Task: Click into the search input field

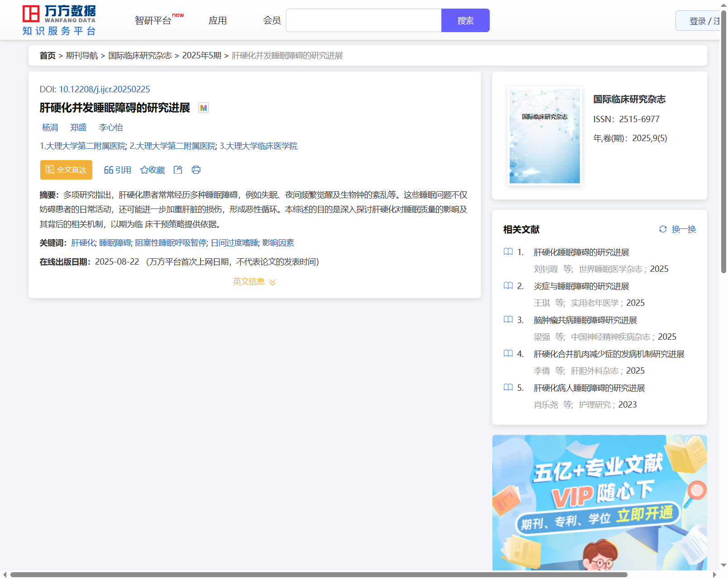Action: click(x=363, y=20)
